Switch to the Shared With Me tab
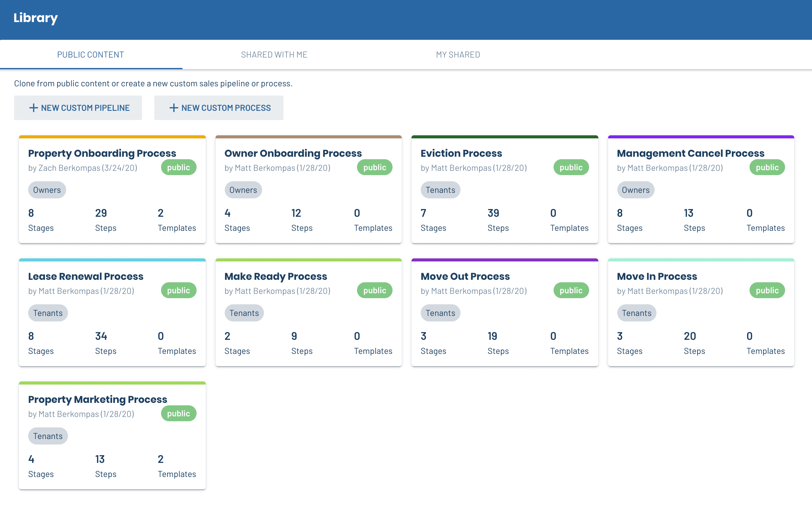This screenshot has height=518, width=812. tap(274, 54)
